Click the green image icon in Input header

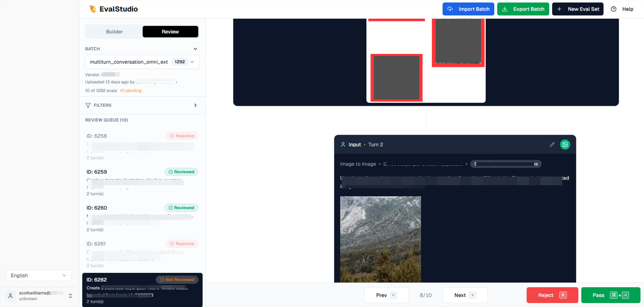click(x=565, y=145)
